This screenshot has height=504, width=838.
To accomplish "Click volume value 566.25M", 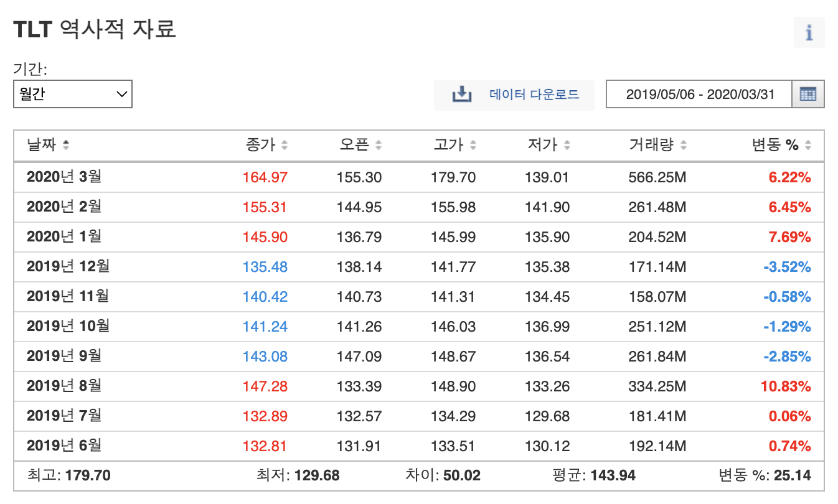I will point(657,177).
